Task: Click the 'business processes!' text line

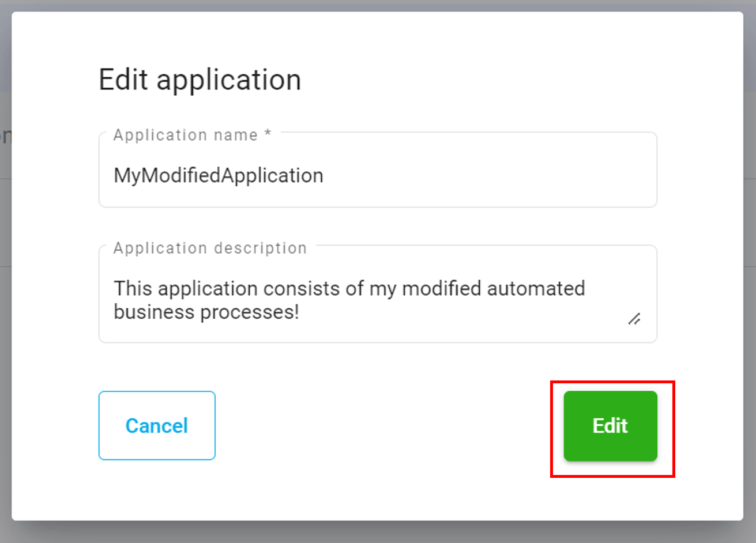Action: tap(206, 312)
